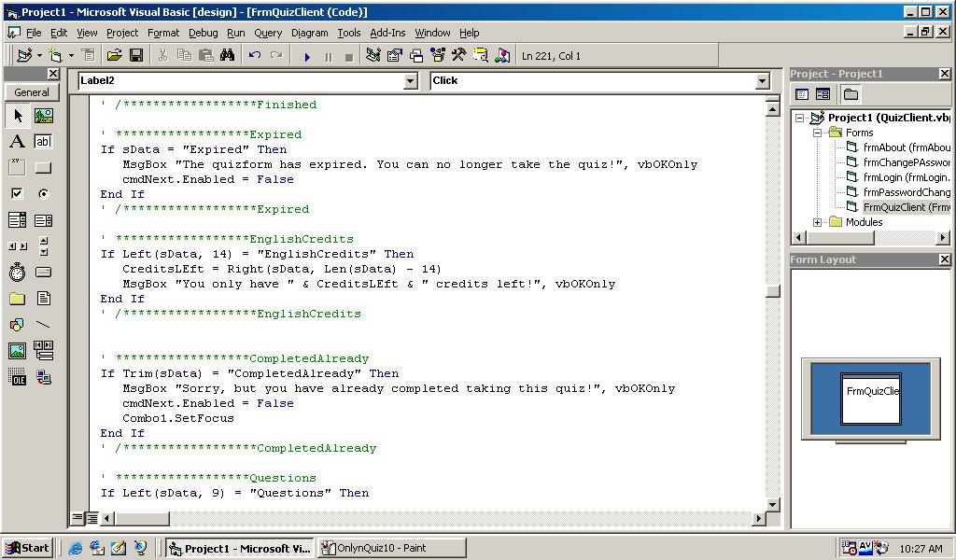Select the DirListBox folder tool
956x560 pixels.
tap(18, 299)
